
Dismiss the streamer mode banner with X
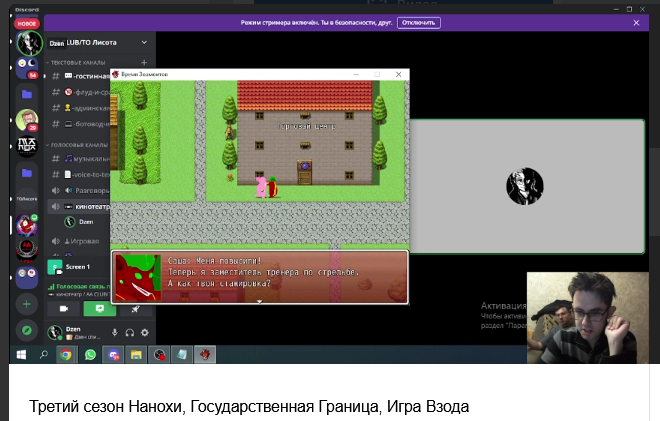(636, 23)
